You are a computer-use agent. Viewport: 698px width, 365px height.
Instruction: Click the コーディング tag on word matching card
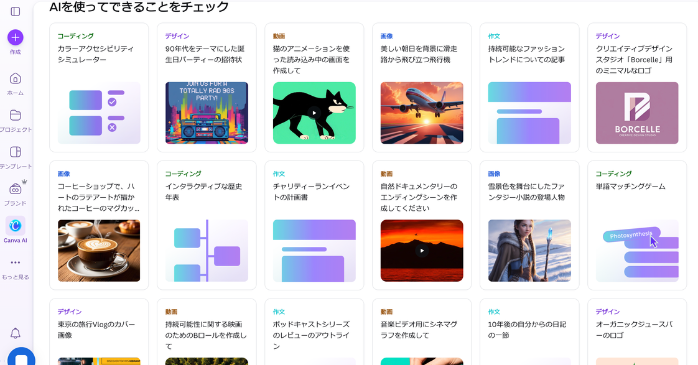[x=613, y=174]
